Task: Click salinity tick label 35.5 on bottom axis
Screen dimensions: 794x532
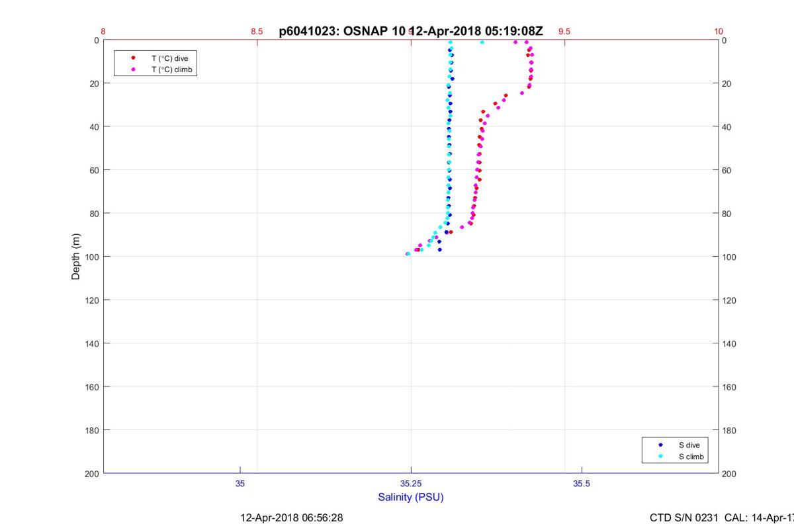Action: [582, 484]
